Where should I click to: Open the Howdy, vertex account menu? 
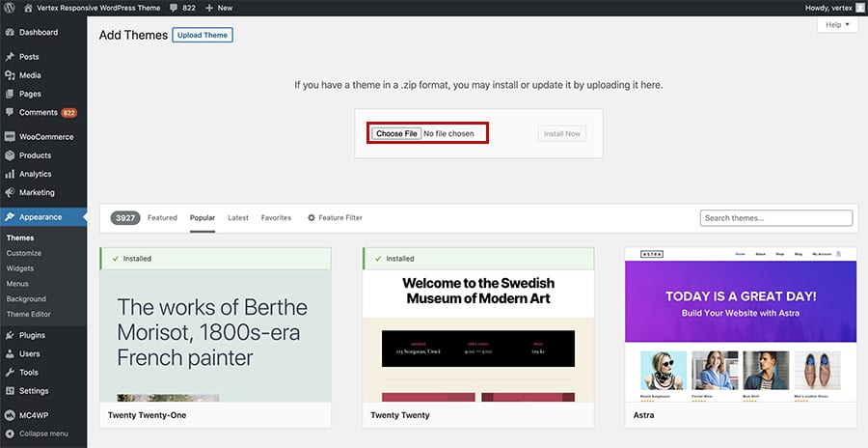(x=835, y=8)
